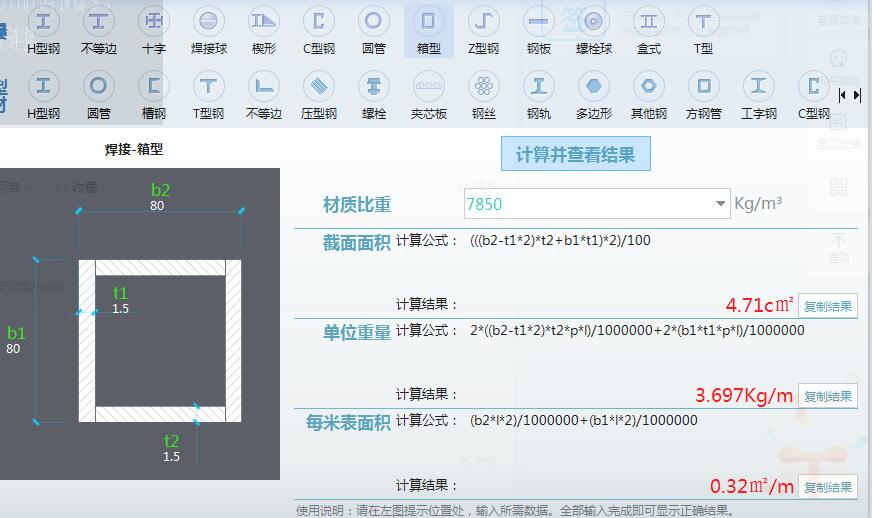
Task: Pick the T型 welded section icon
Action: click(x=703, y=32)
